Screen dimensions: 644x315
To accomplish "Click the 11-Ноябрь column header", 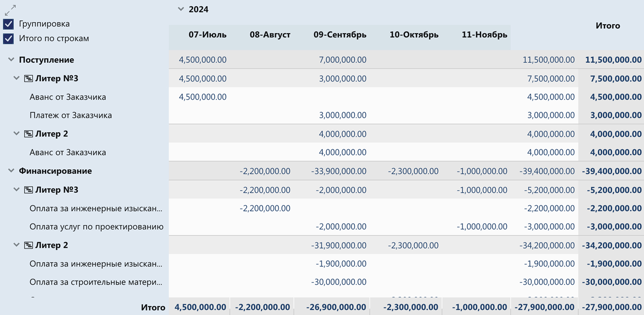I will tap(484, 35).
